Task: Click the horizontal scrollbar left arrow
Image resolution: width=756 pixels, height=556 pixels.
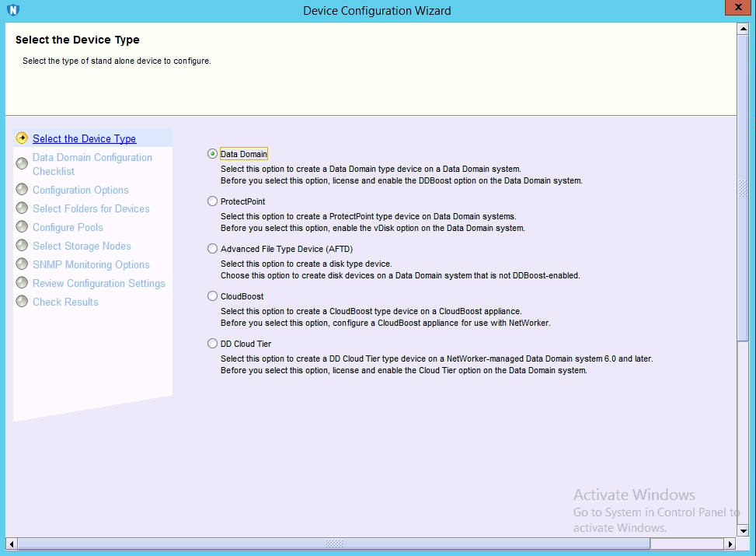Action: tap(12, 543)
